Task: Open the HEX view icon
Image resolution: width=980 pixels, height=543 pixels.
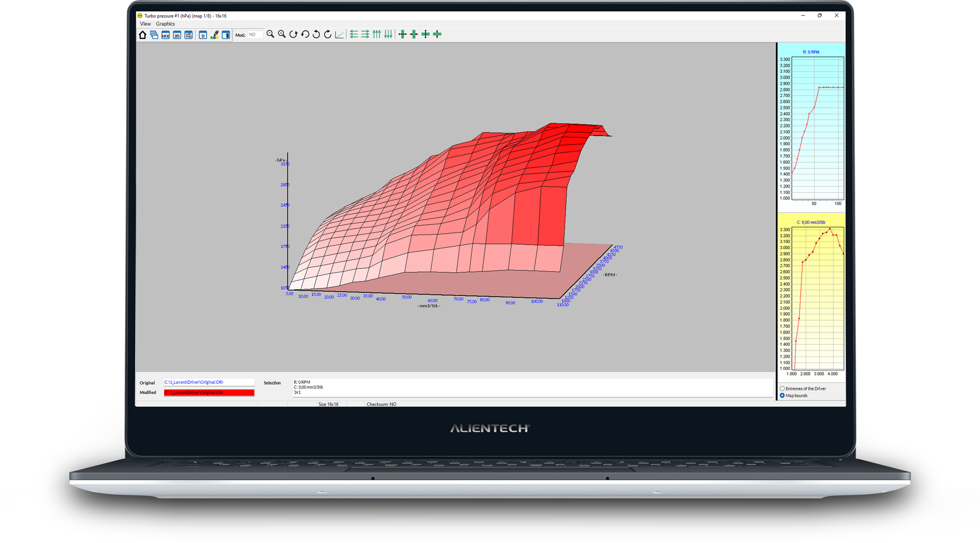Action: 166,35
